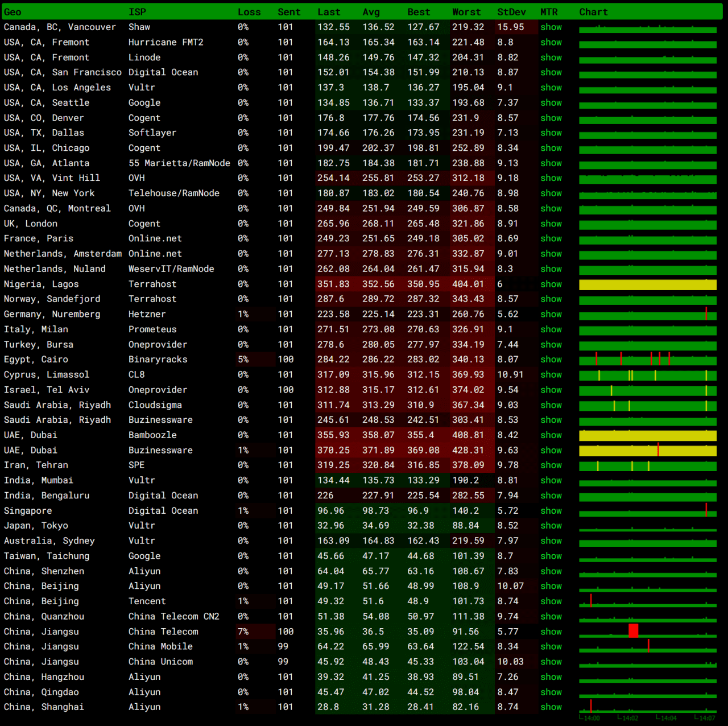The image size is (728, 726).
Task: Open show link for Singapore Digital Ocean
Action: click(551, 511)
